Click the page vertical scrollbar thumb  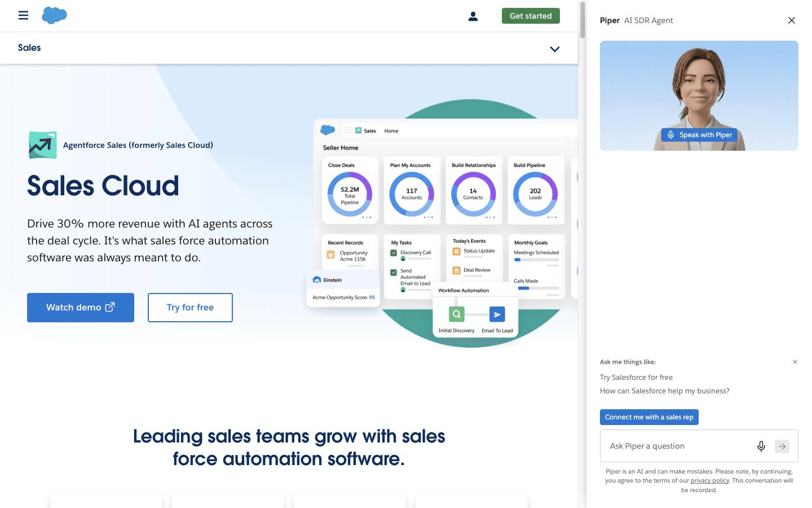582,20
